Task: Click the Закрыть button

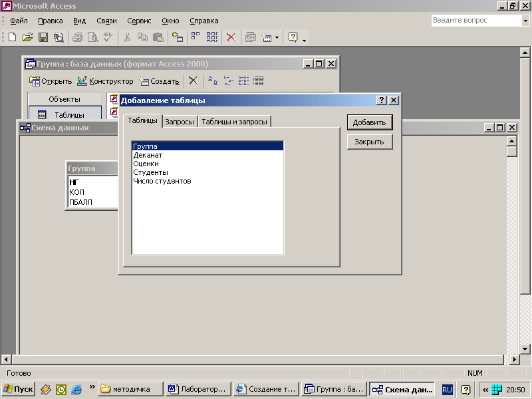Action: click(x=370, y=142)
